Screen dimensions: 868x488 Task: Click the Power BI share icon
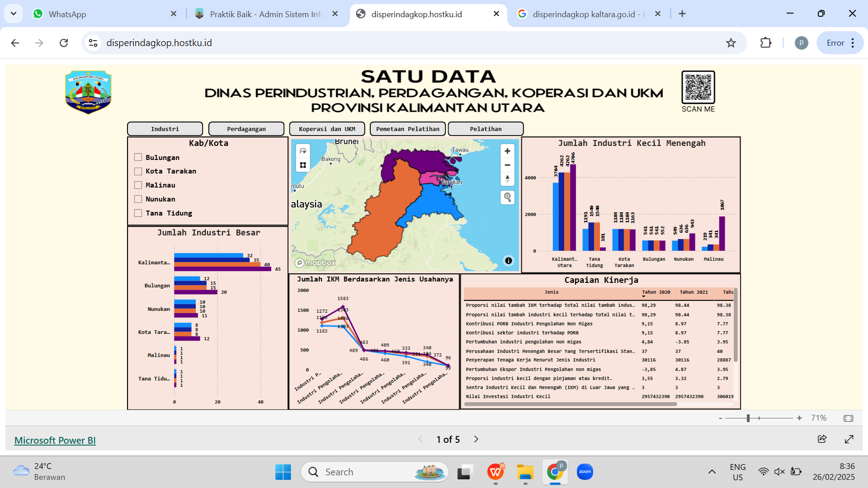tap(822, 439)
